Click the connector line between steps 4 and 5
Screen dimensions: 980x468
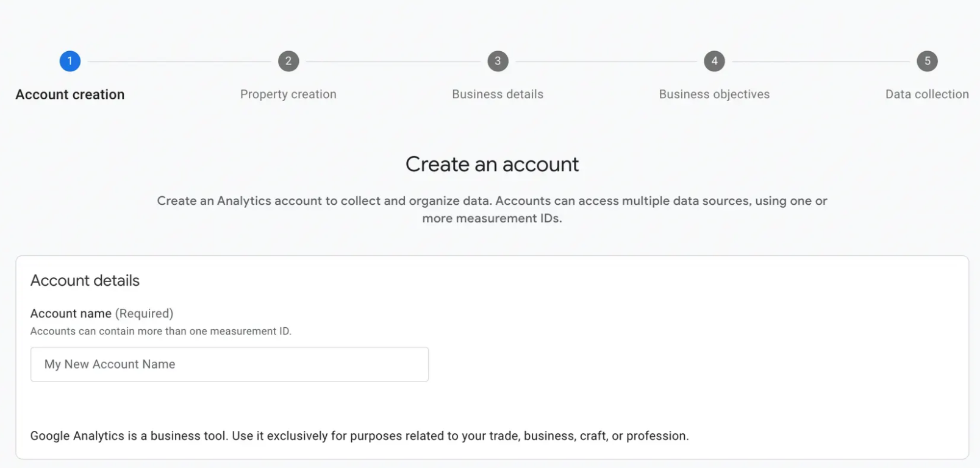(x=820, y=62)
